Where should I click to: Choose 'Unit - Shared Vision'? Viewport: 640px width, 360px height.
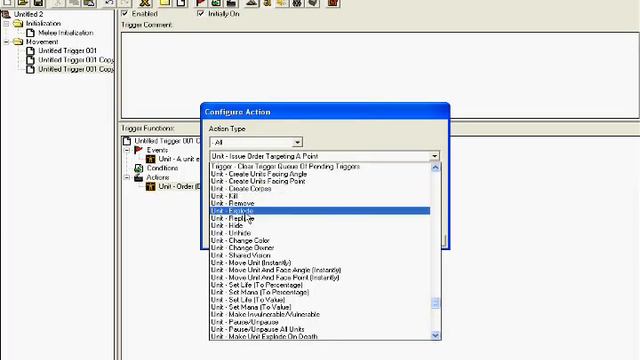320,255
